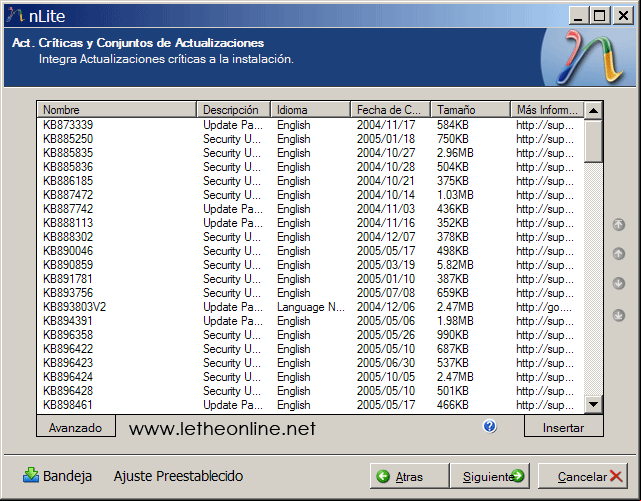Sort list by Idioma column header
Image resolution: width=641 pixels, height=501 pixels.
point(311,110)
